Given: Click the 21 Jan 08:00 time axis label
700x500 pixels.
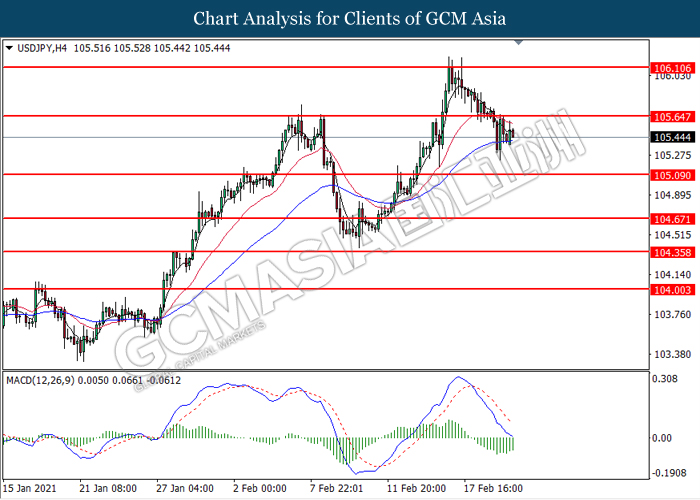Looking at the screenshot, I should (x=108, y=488).
